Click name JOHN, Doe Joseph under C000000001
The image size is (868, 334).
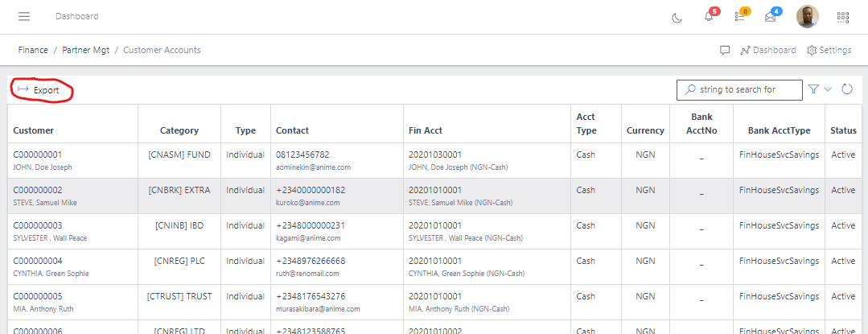[43, 167]
